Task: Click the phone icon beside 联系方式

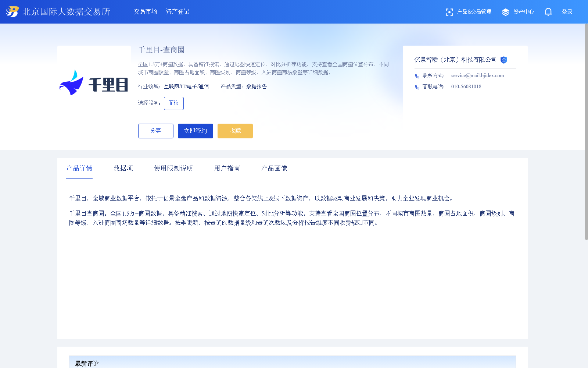Action: click(x=417, y=76)
